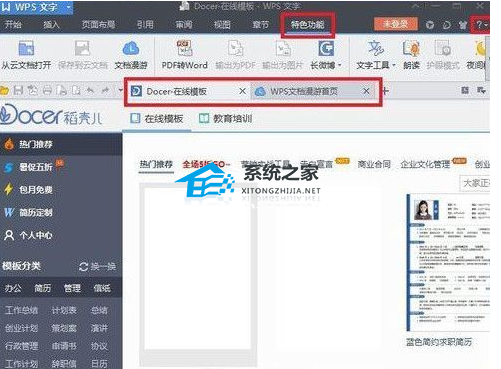Click the tab list icon at right of tab bar
Image resolution: width=501 pixels, height=369 pixels.
click(x=481, y=90)
